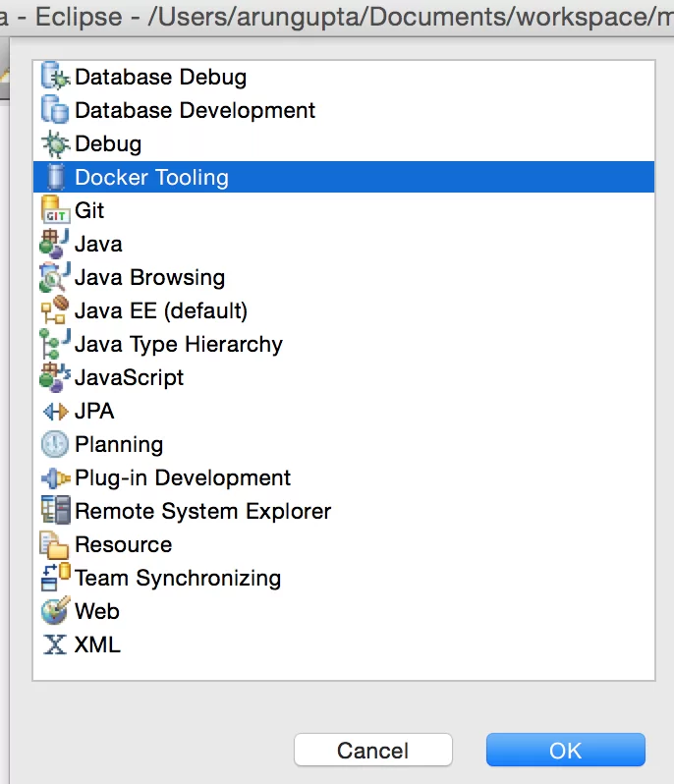
Task: Click the Web globe icon
Action: click(x=55, y=610)
